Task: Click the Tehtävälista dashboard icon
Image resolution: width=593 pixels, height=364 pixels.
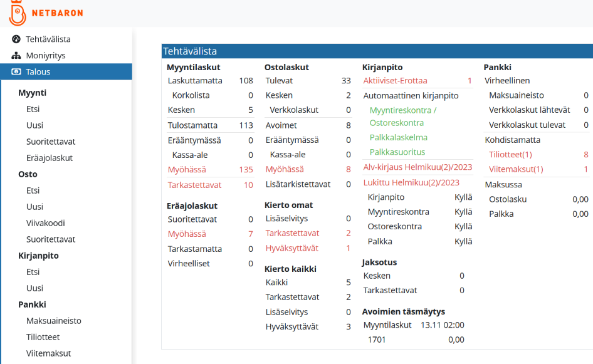Action: (16, 39)
